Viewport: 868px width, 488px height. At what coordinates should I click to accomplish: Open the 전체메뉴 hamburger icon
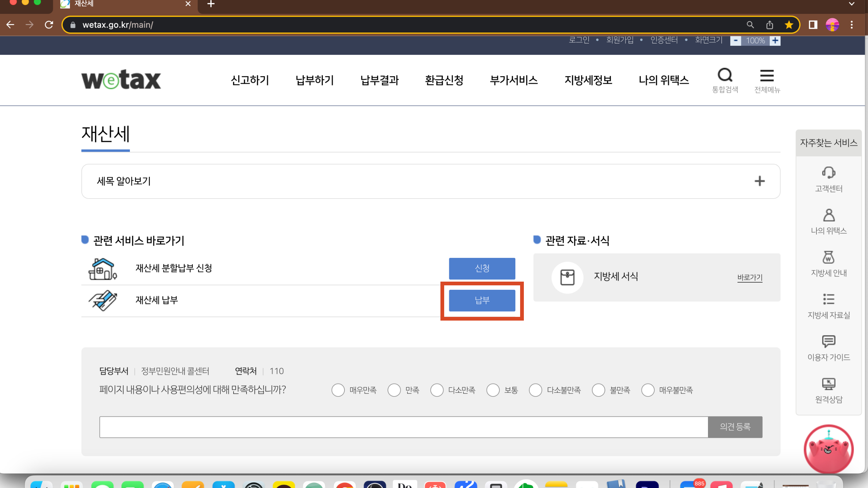tap(767, 76)
